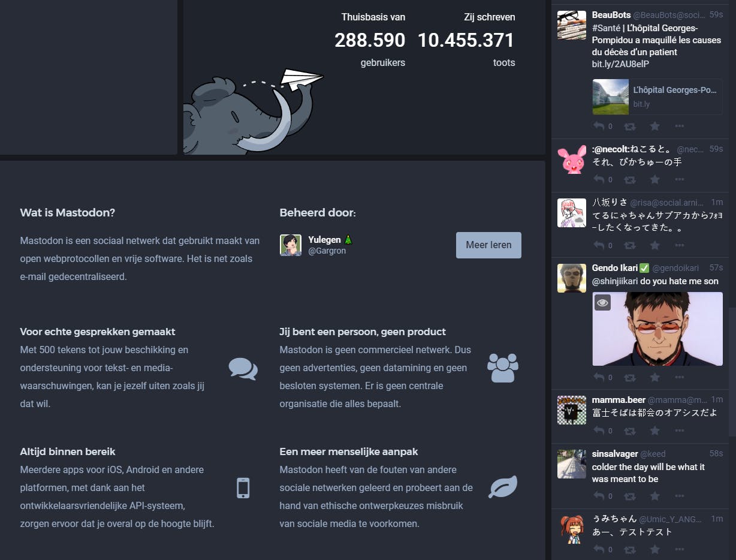Open more options on 八坂りさ toot

coord(679,245)
